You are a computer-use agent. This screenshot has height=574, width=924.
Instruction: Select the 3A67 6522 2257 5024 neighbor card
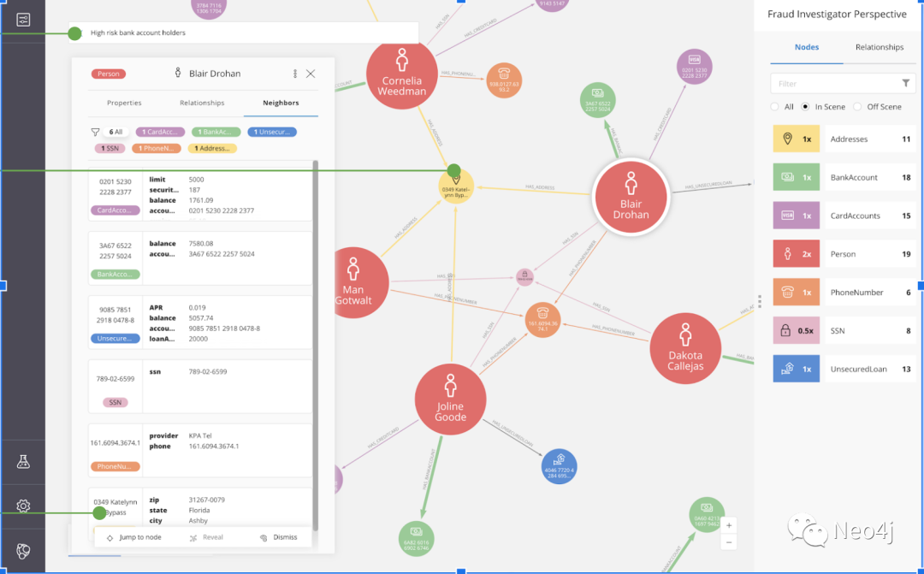199,258
